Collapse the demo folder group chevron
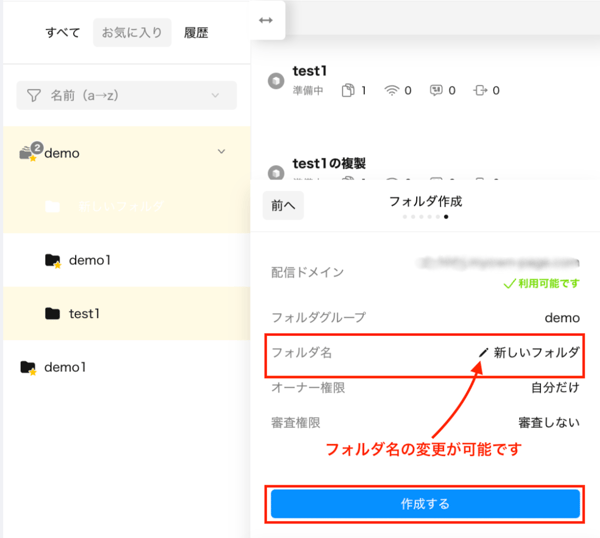 [x=221, y=152]
